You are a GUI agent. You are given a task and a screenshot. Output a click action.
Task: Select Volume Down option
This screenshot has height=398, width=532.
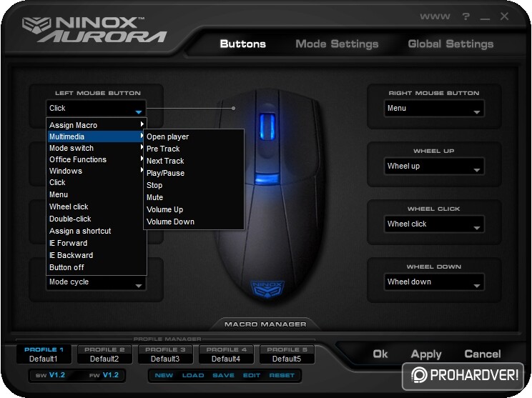pos(194,222)
